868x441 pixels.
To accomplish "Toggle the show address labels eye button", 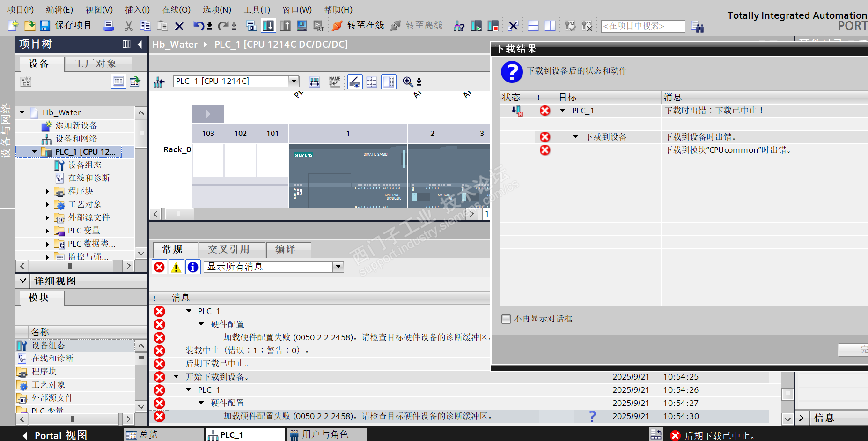I will pos(355,82).
